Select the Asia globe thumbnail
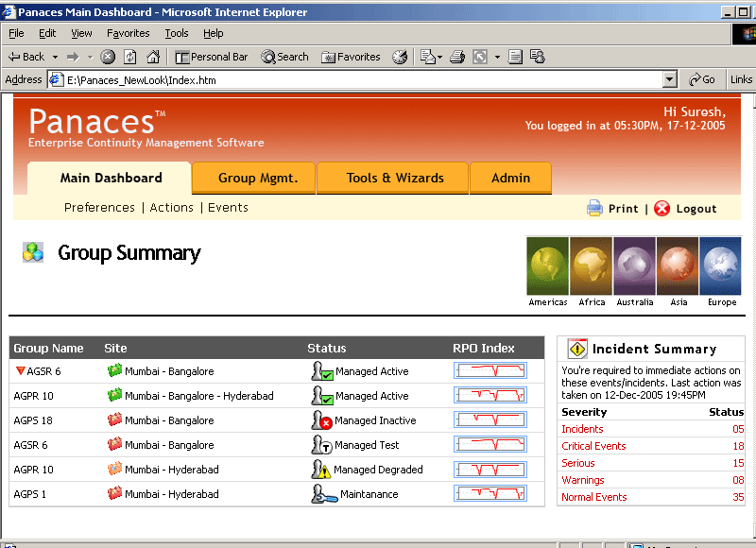 pos(678,265)
